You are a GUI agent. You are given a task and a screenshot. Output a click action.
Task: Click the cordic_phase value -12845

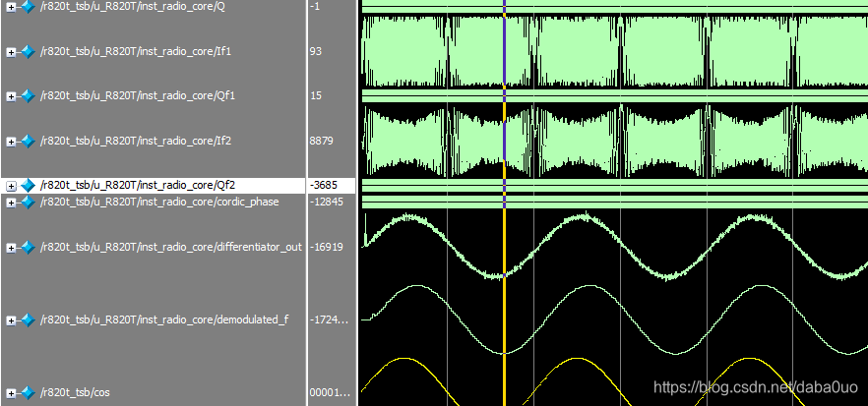tap(326, 203)
